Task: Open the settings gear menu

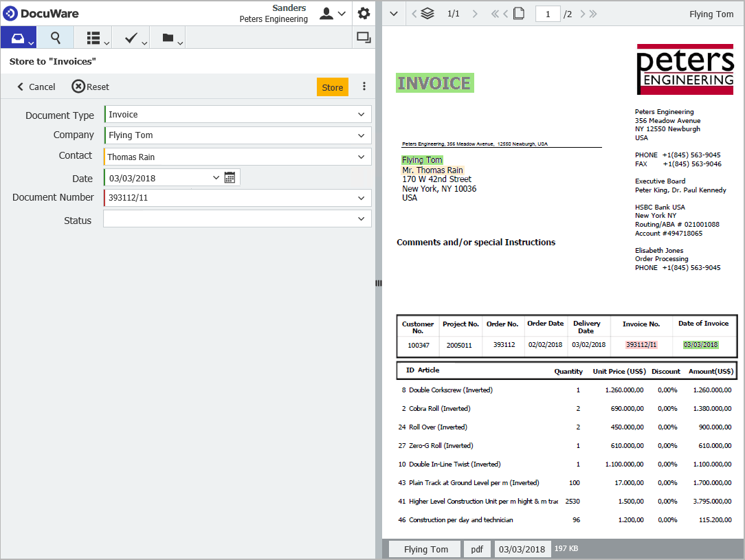Action: point(364,13)
